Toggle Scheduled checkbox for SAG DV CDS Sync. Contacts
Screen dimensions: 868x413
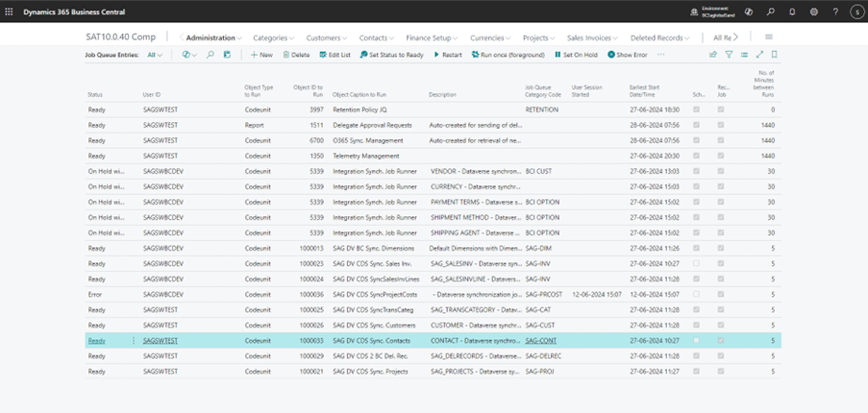pos(696,341)
